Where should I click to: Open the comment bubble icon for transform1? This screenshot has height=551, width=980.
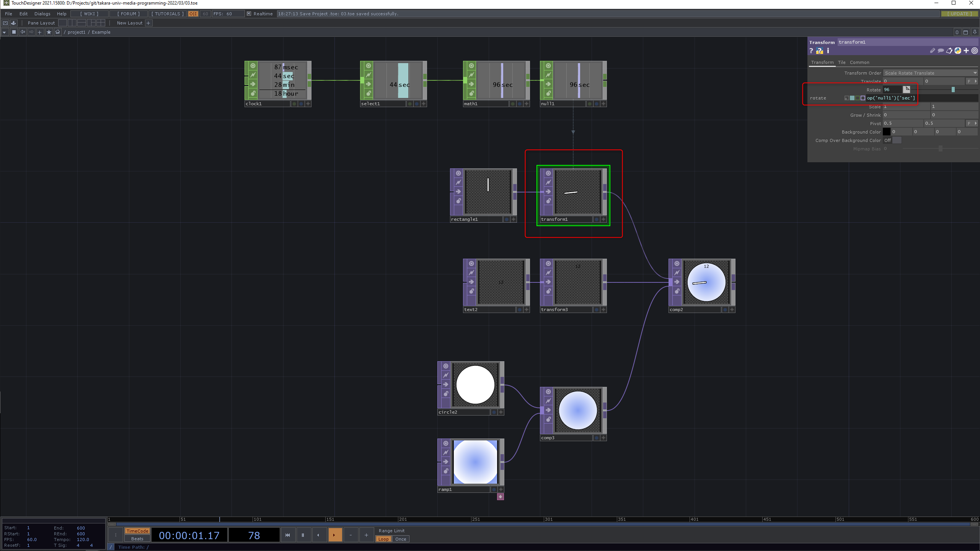click(x=941, y=51)
